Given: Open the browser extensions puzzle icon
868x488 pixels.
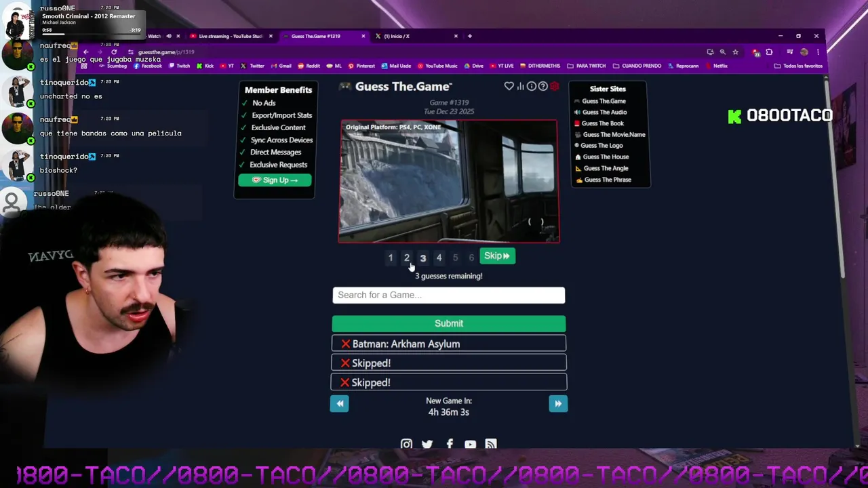Looking at the screenshot, I should pyautogui.click(x=769, y=52).
